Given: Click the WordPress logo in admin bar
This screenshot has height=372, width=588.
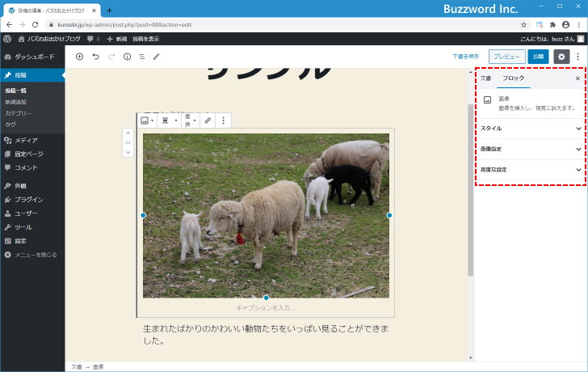Looking at the screenshot, I should (x=7, y=39).
